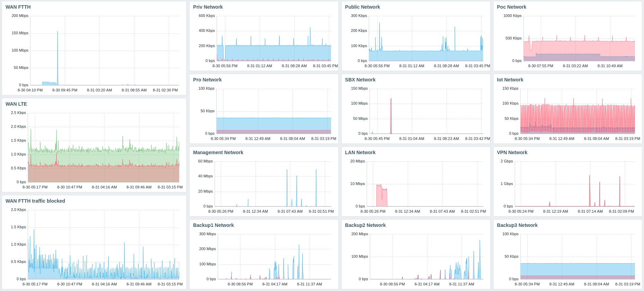Click the traffic spike in SBX Network graph

point(391,114)
